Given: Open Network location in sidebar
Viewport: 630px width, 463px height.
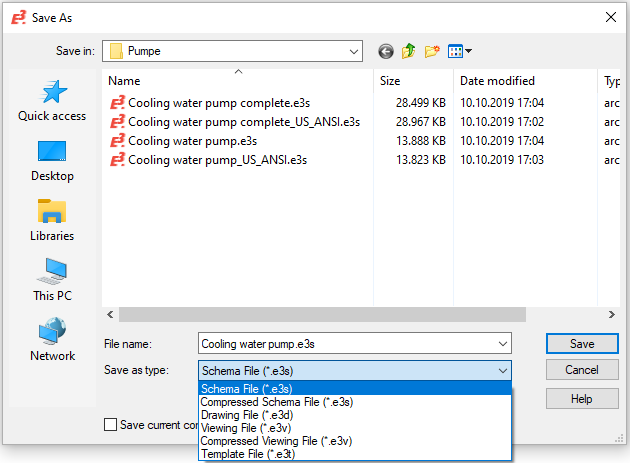Looking at the screenshot, I should pos(52,340).
